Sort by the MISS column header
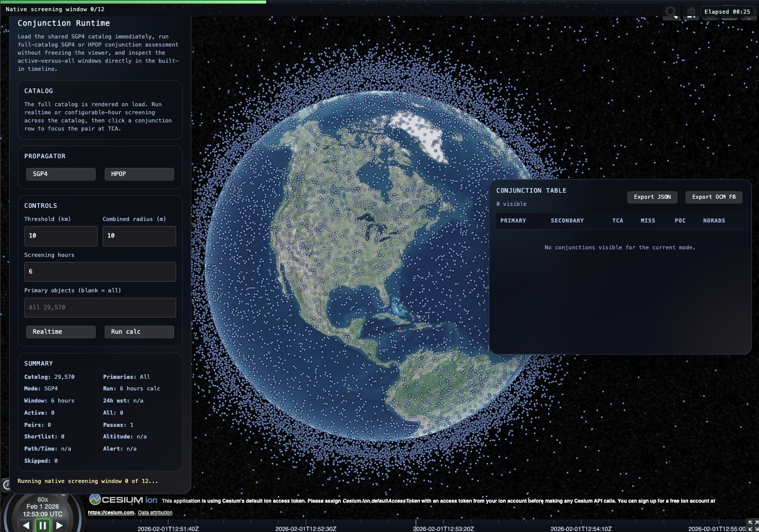The height and width of the screenshot is (532, 759). (648, 220)
